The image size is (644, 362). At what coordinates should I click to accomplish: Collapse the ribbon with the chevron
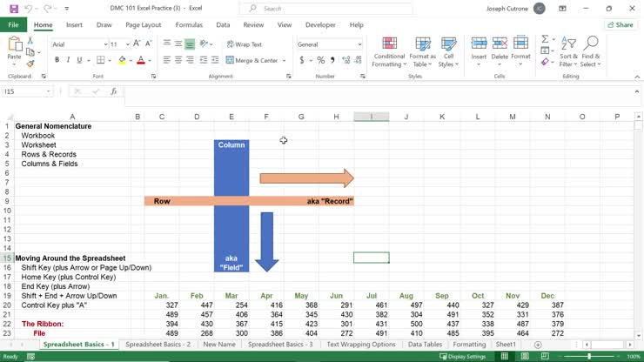click(637, 77)
